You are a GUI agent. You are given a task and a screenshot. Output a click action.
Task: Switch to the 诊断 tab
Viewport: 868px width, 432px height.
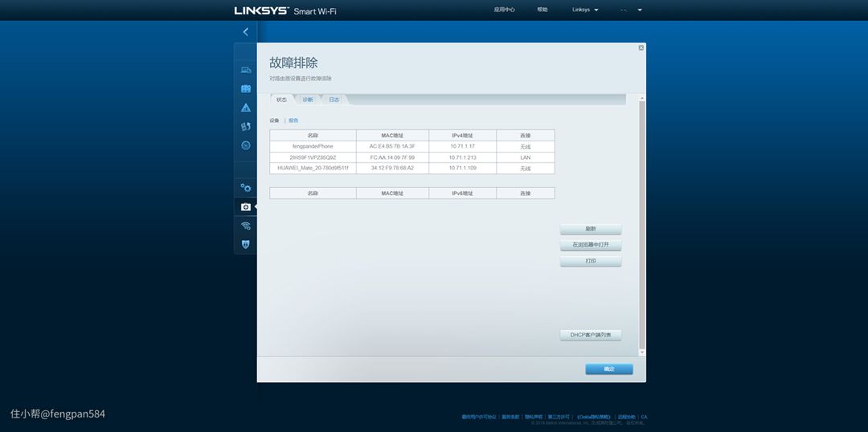coord(308,100)
